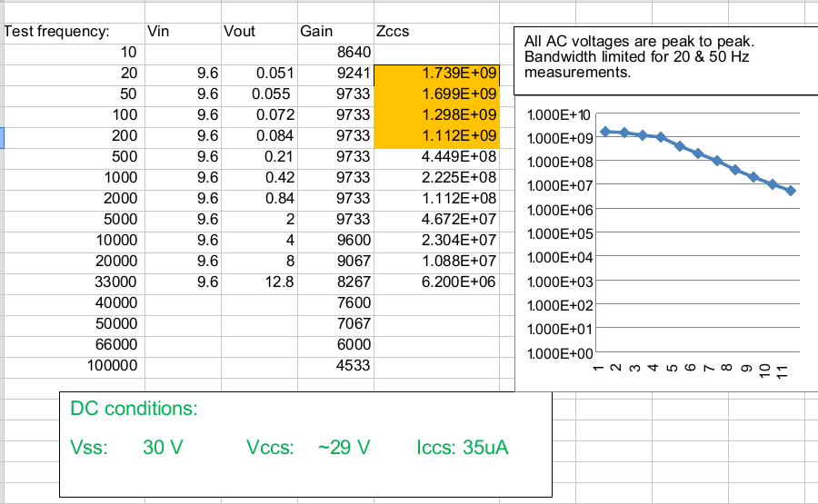Click the chart X-axis label 11
This screenshot has height=504, width=818.
click(782, 371)
